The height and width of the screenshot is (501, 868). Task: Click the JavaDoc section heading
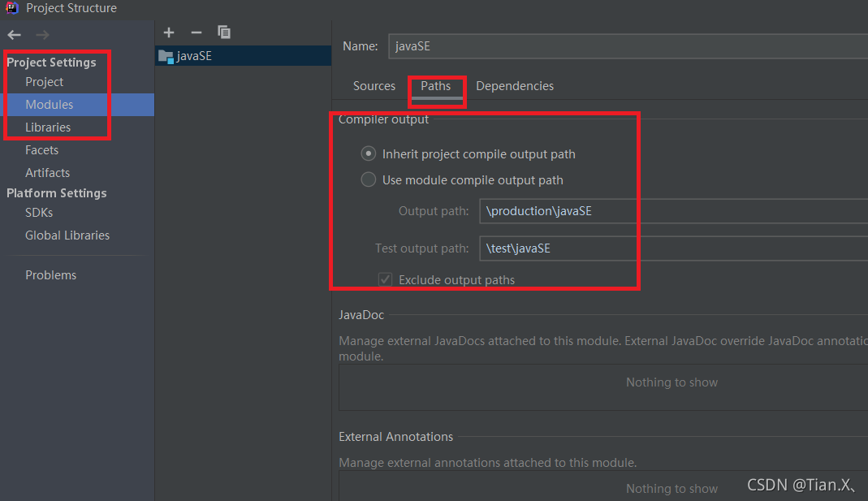pos(361,315)
